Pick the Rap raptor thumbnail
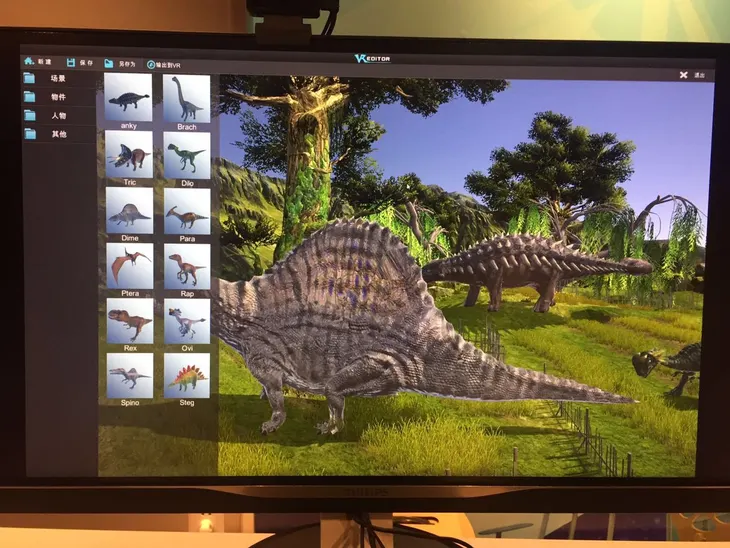The image size is (730, 548). [186, 266]
